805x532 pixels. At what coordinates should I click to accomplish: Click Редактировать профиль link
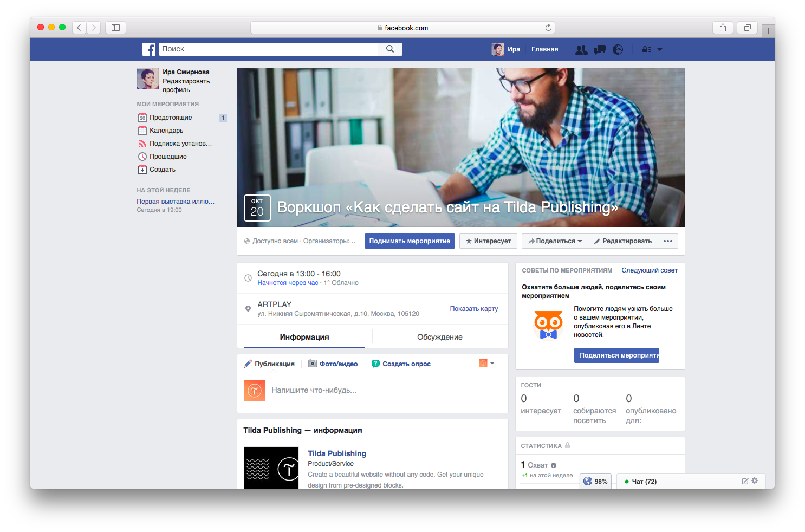point(186,86)
